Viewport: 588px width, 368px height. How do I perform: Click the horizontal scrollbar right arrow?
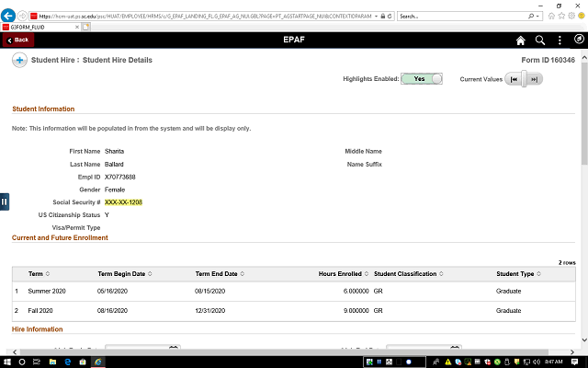[572, 352]
